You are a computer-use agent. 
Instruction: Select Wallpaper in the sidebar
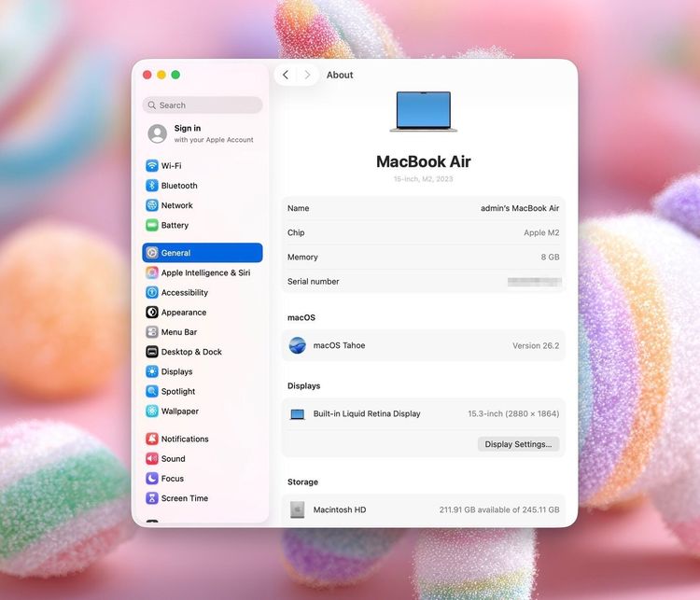[203, 412]
